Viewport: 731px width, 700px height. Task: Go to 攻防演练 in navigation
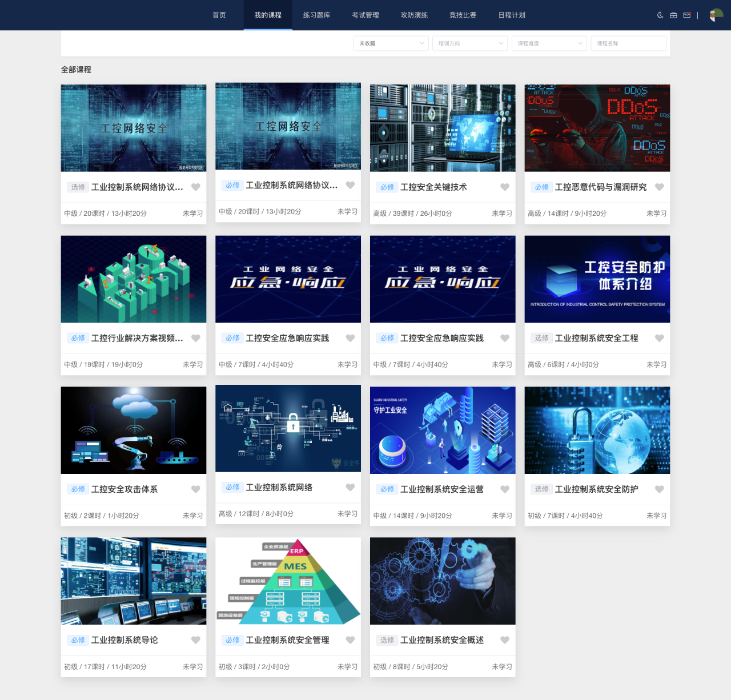(414, 15)
